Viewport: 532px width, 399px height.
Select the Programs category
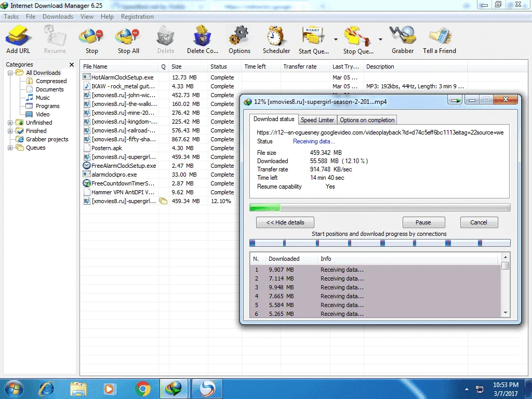47,106
